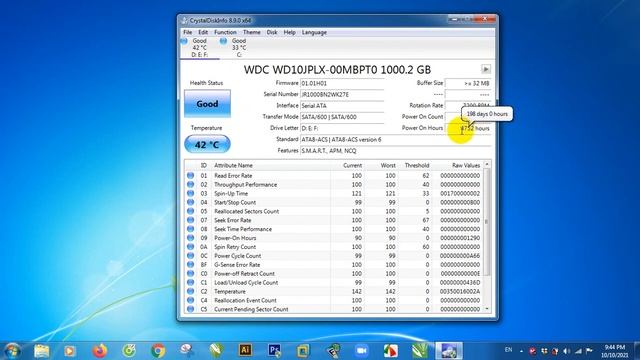Open Google Chrome from the taskbar

[158, 350]
